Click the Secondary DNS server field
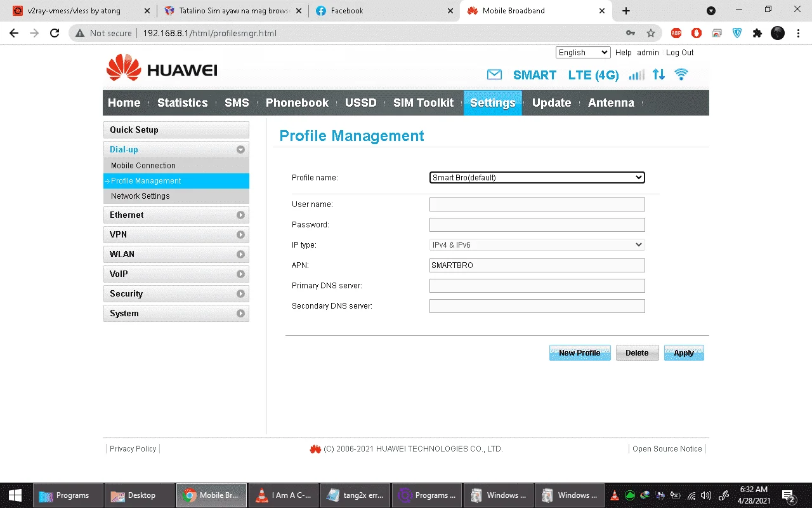Viewport: 812px width, 508px height. 537,306
